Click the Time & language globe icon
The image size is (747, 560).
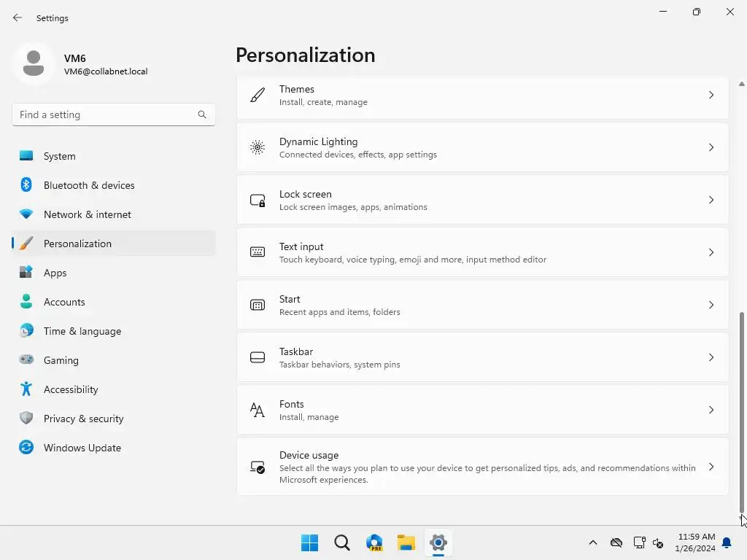pos(26,330)
